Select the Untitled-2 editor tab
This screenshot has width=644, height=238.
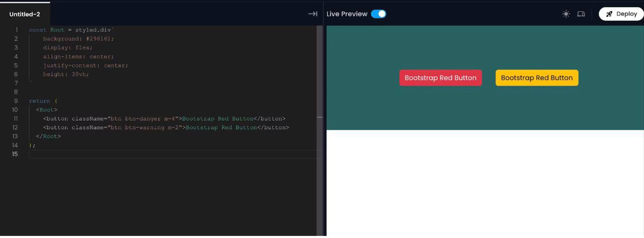25,14
